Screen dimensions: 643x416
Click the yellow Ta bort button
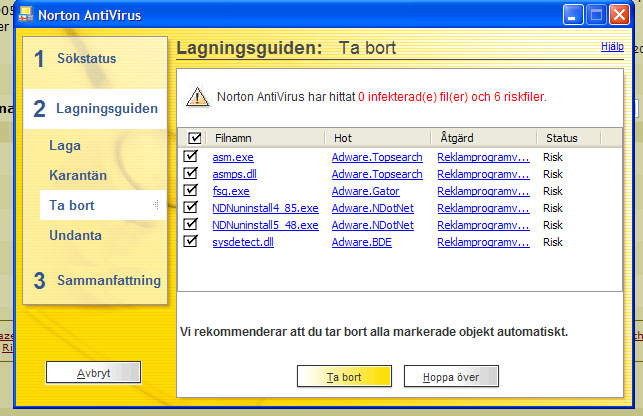[344, 376]
